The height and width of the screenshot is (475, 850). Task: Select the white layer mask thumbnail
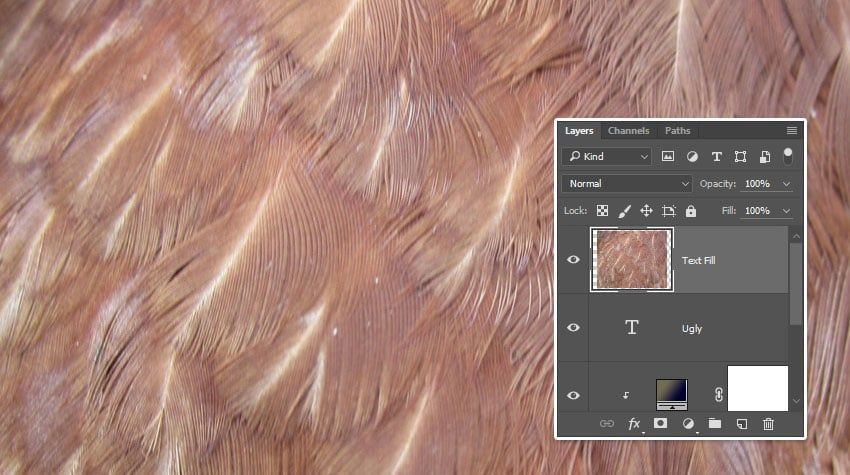757,388
